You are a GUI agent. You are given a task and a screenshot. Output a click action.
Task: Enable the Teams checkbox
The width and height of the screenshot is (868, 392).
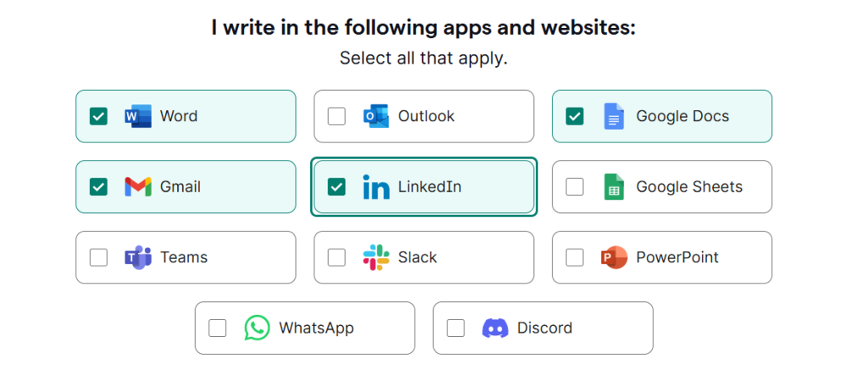pos(98,257)
